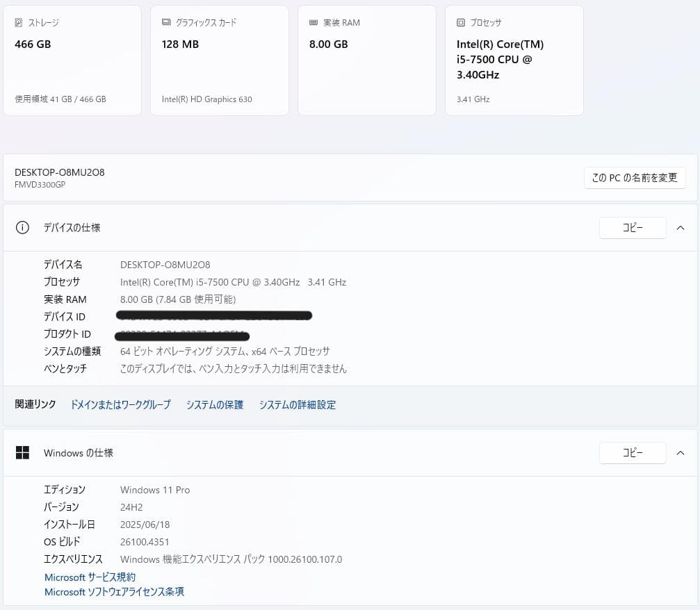
Task: Open Microsoft ソフトウェアライセンス条項 link
Action: [x=115, y=592]
